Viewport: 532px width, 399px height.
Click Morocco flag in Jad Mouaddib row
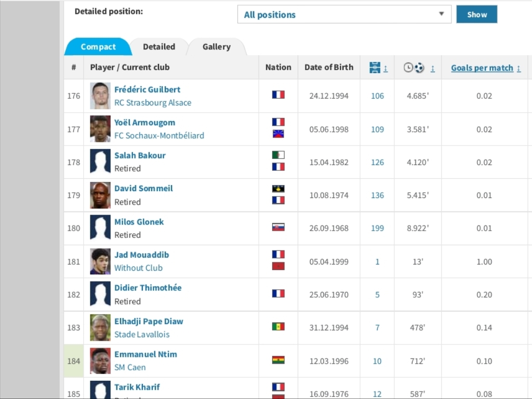pos(278,267)
